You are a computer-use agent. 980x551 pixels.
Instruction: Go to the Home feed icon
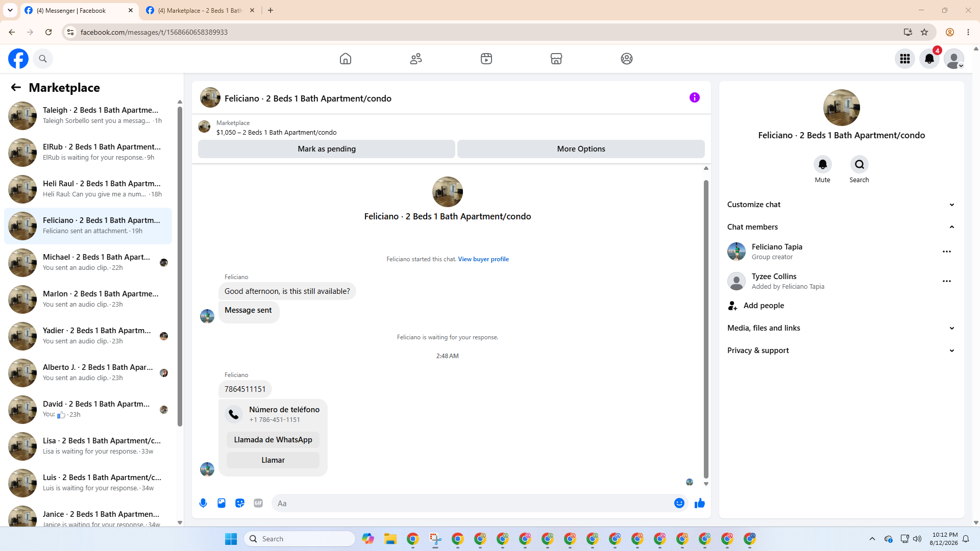[x=346, y=59]
